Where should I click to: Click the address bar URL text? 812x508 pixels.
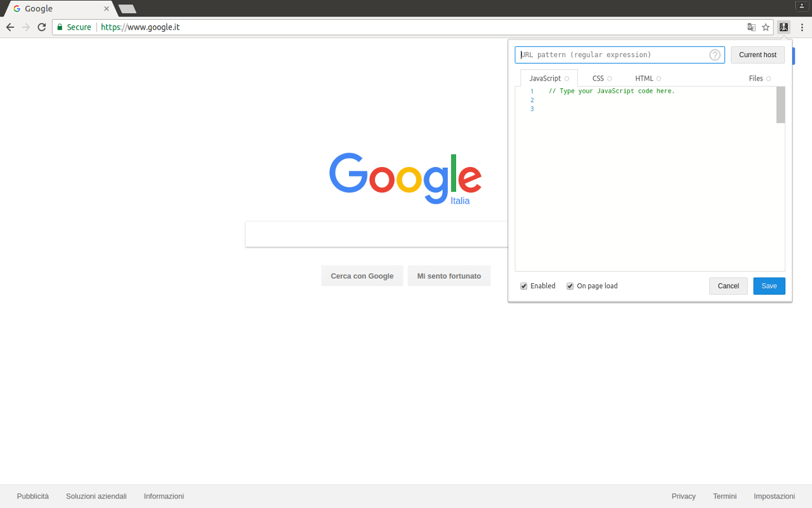(140, 27)
